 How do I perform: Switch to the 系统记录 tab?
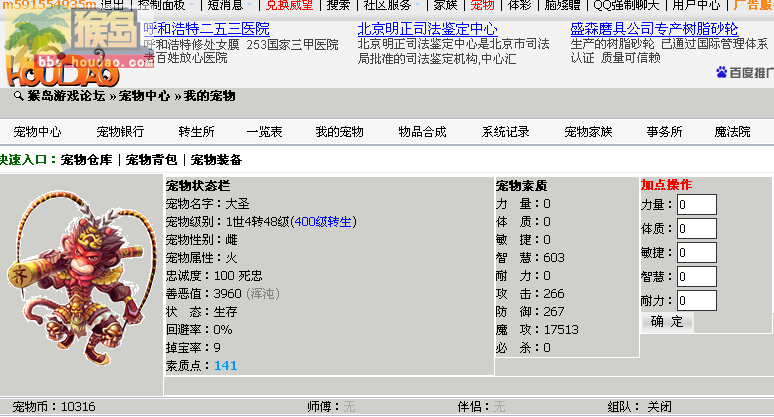[505, 132]
